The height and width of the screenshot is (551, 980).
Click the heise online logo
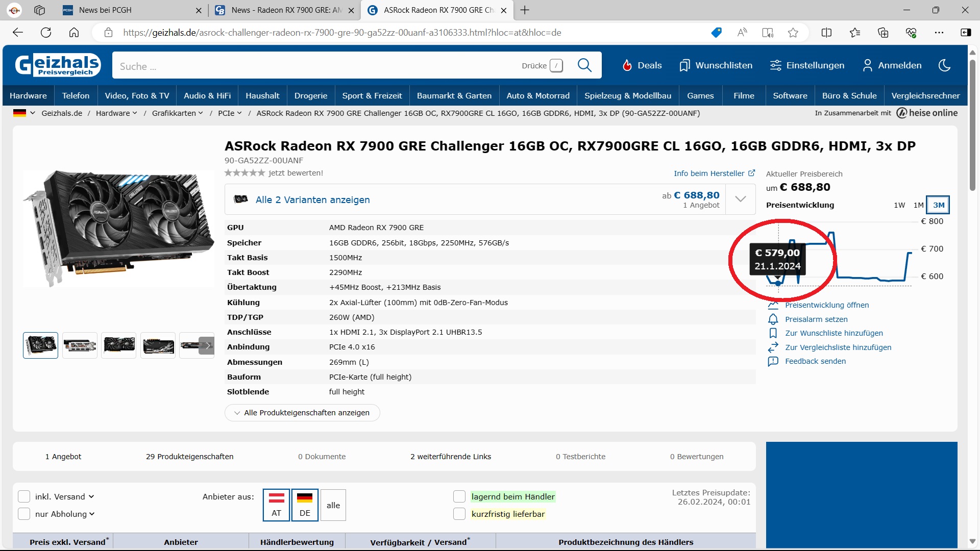pyautogui.click(x=927, y=113)
